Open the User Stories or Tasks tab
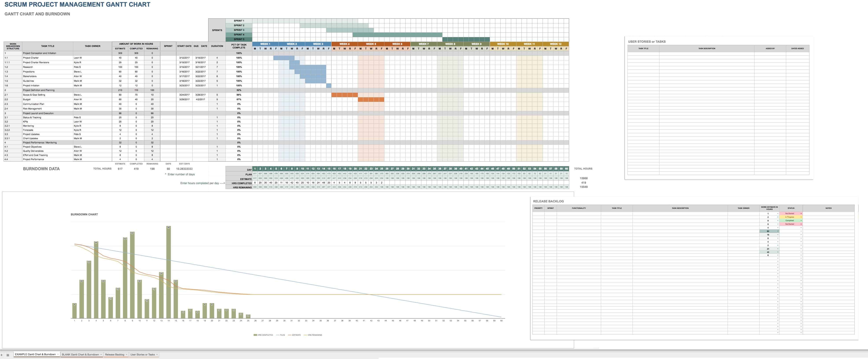 (143, 354)
